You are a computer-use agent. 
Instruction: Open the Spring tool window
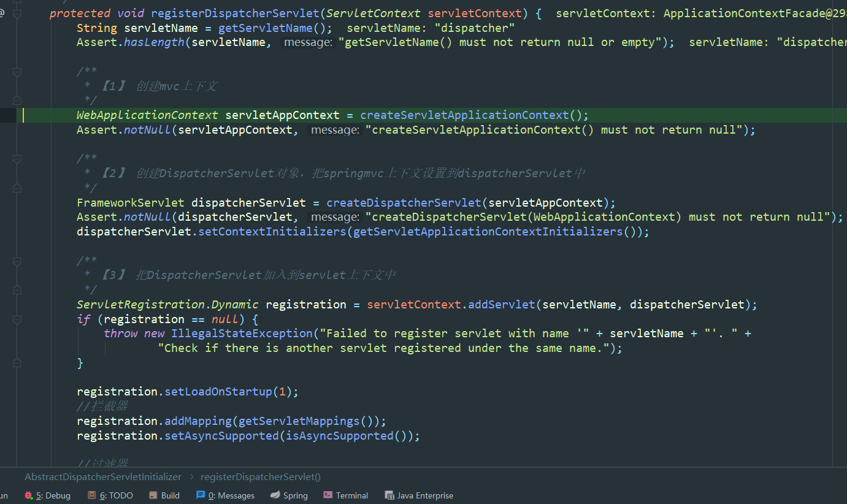point(289,495)
